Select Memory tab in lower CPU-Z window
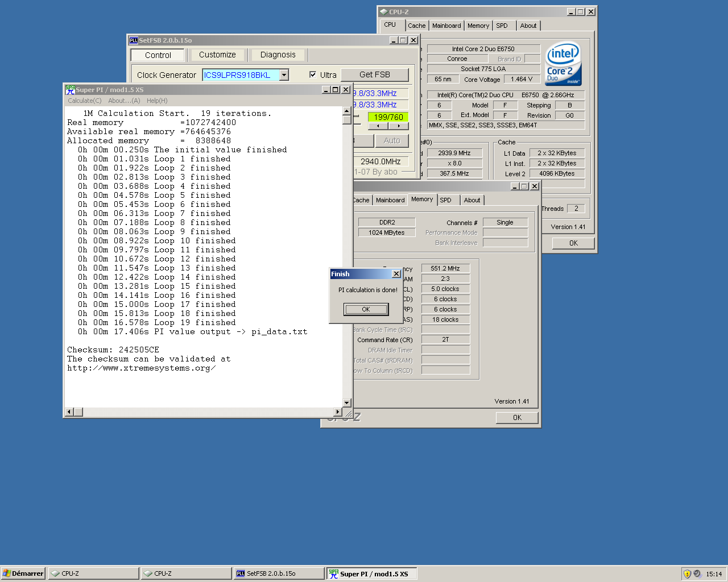The height and width of the screenshot is (582, 728). (422, 199)
